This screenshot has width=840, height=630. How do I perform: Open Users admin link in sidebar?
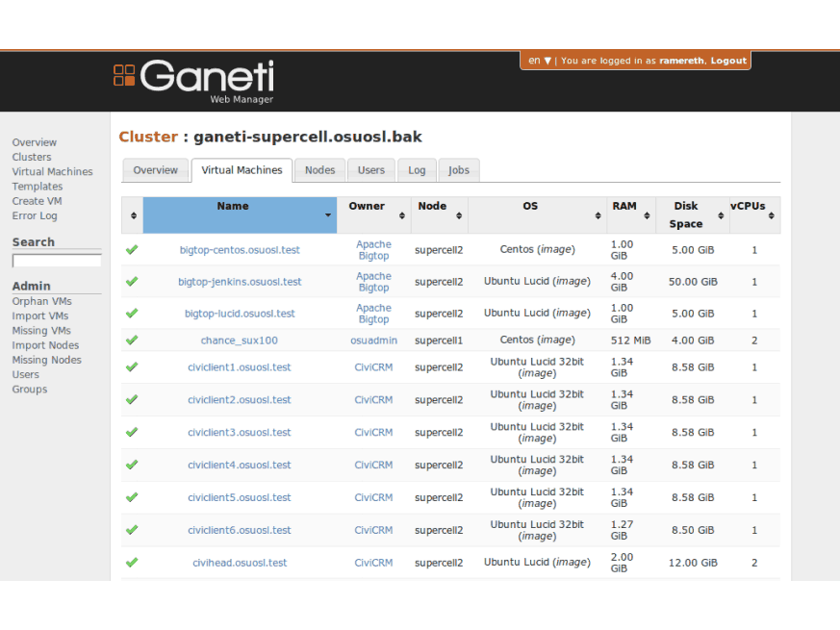[x=26, y=374]
